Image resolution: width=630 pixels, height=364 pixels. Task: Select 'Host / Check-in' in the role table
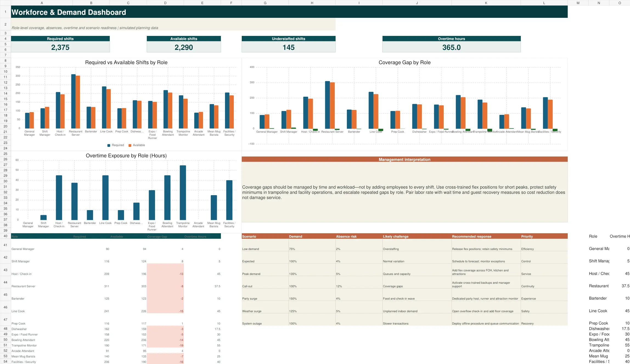click(x=42, y=270)
